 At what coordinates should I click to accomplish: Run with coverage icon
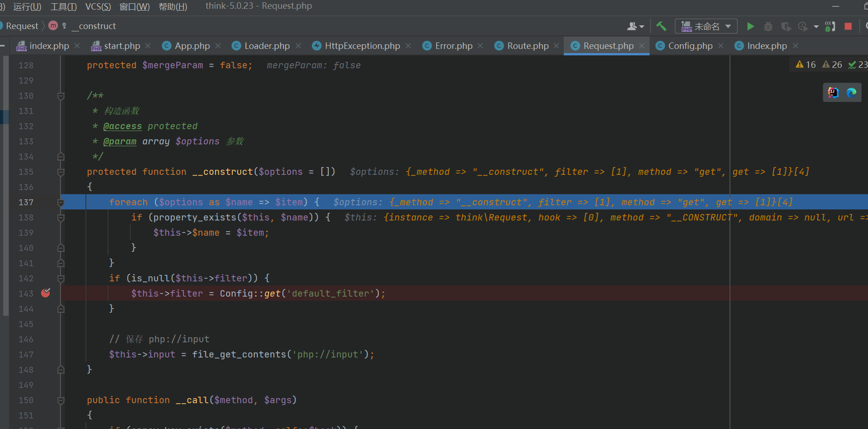point(785,26)
